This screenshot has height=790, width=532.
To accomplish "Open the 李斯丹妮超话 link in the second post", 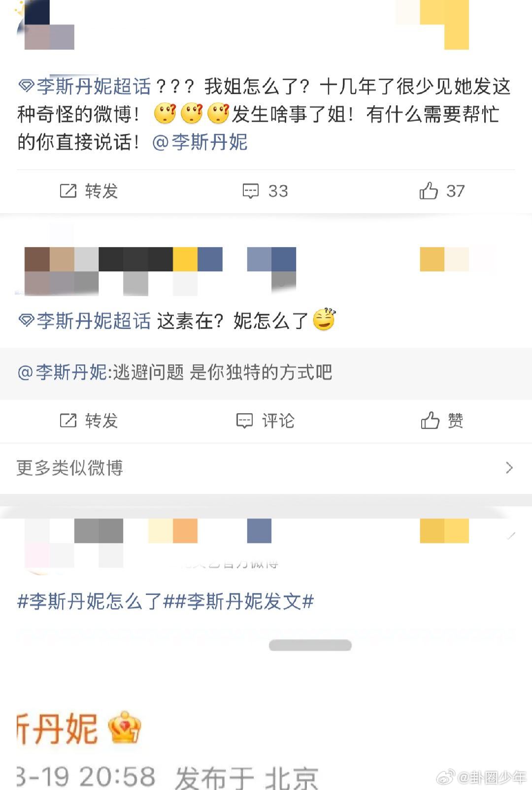I will pos(94,321).
